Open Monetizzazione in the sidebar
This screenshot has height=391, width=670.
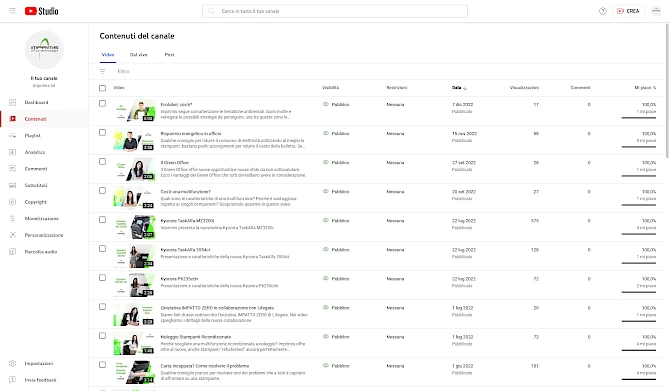(x=44, y=219)
